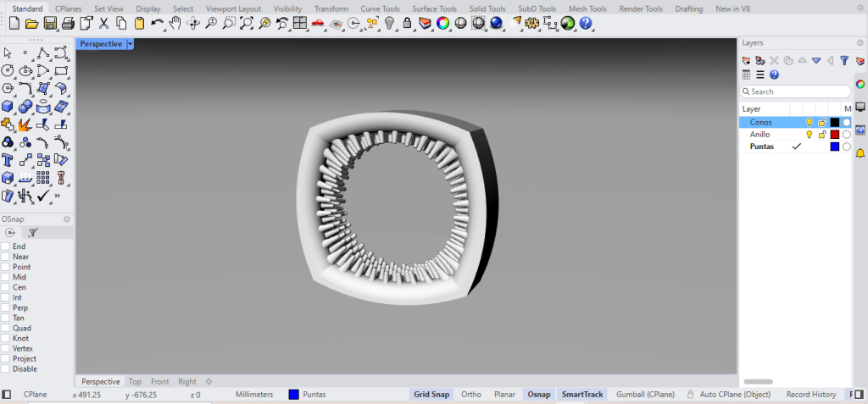Click the Zoom Extents icon
Viewport: 868px width, 404px height.
tap(247, 23)
